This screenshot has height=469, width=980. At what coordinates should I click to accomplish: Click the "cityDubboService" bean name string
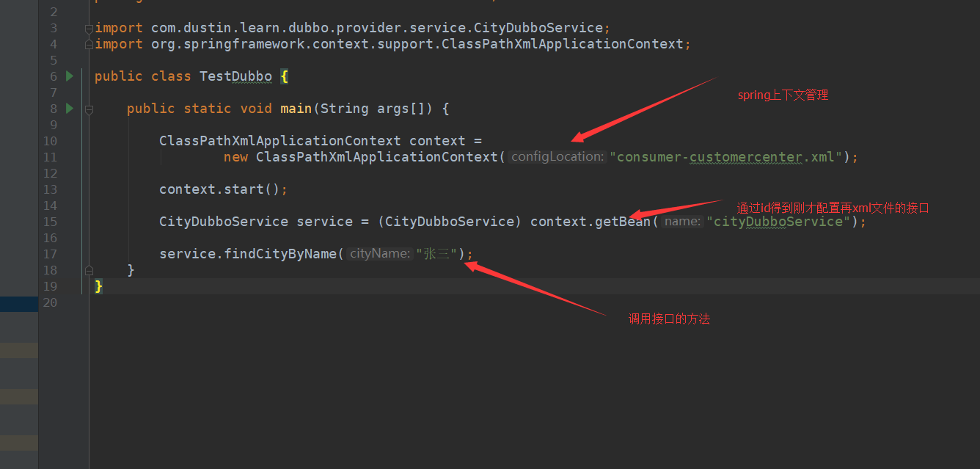click(778, 222)
